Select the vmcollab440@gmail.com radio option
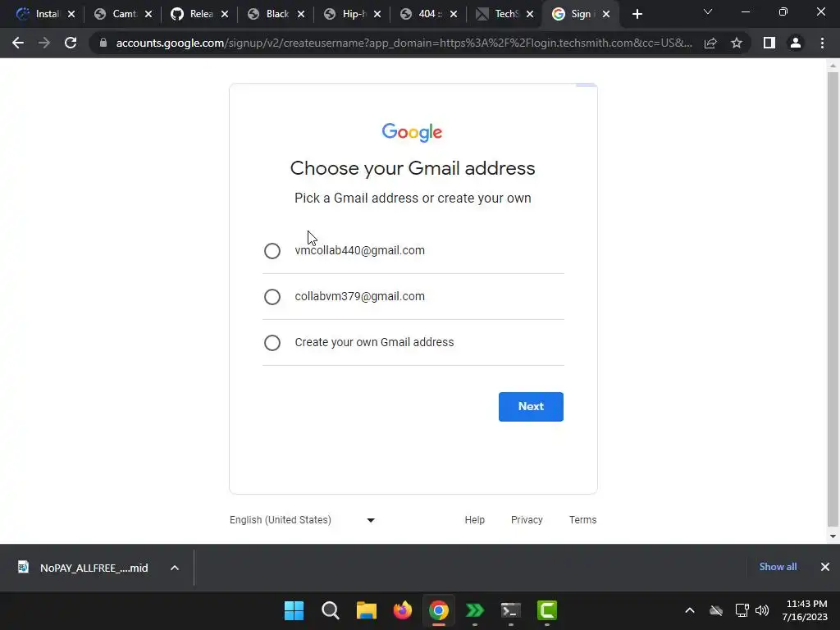 coord(272,251)
